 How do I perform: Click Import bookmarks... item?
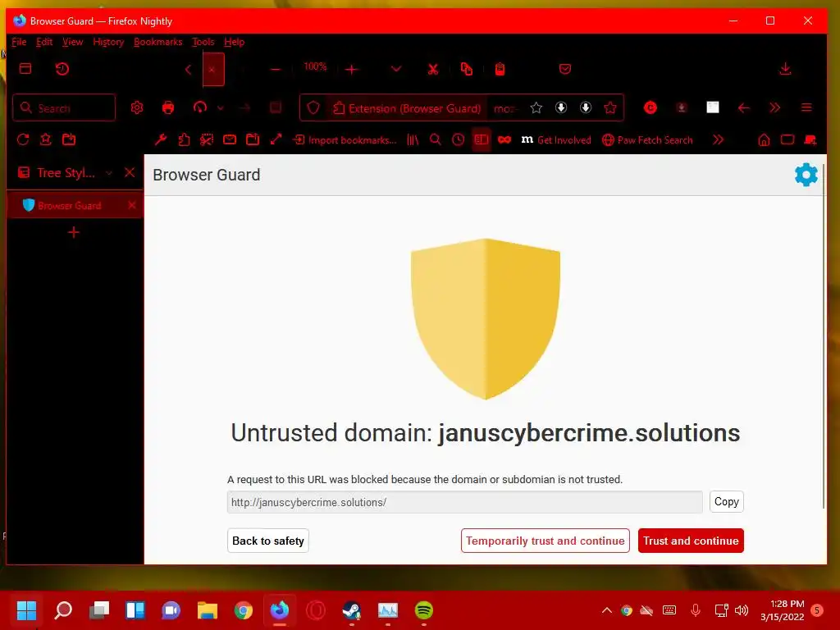(x=345, y=139)
